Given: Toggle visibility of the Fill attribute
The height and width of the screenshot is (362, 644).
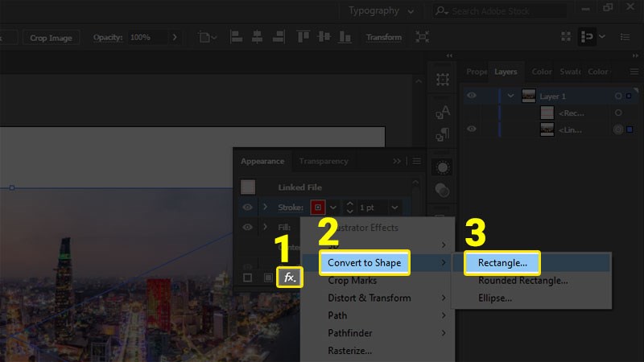Looking at the screenshot, I should [248, 228].
